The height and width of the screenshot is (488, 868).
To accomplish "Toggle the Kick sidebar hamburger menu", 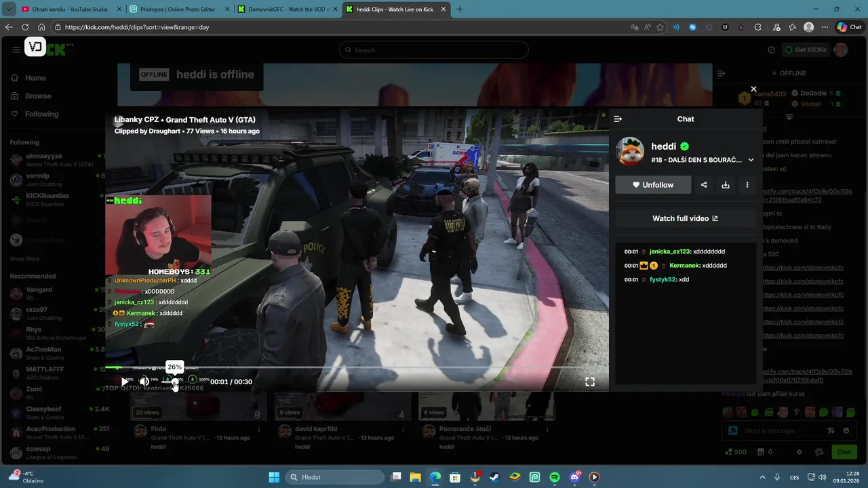I will click(x=16, y=49).
